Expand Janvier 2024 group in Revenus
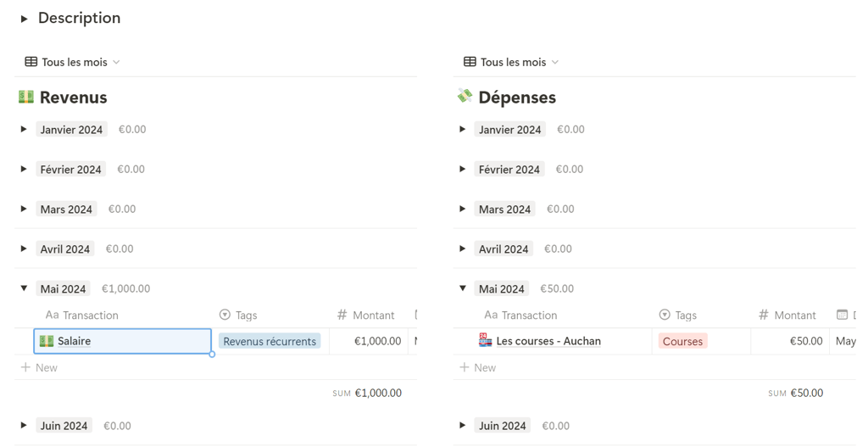Image resolution: width=868 pixels, height=447 pixels. (24, 130)
